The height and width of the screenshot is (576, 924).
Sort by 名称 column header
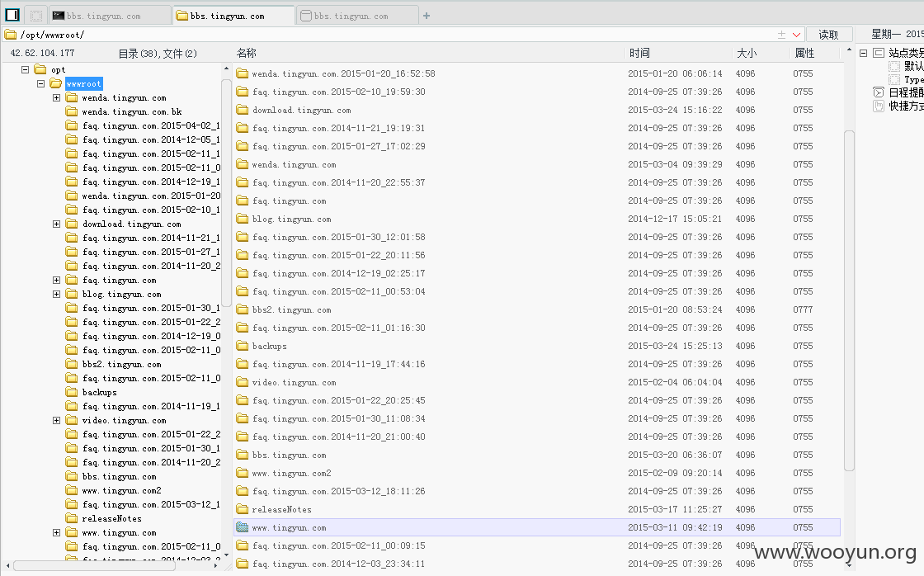click(247, 53)
